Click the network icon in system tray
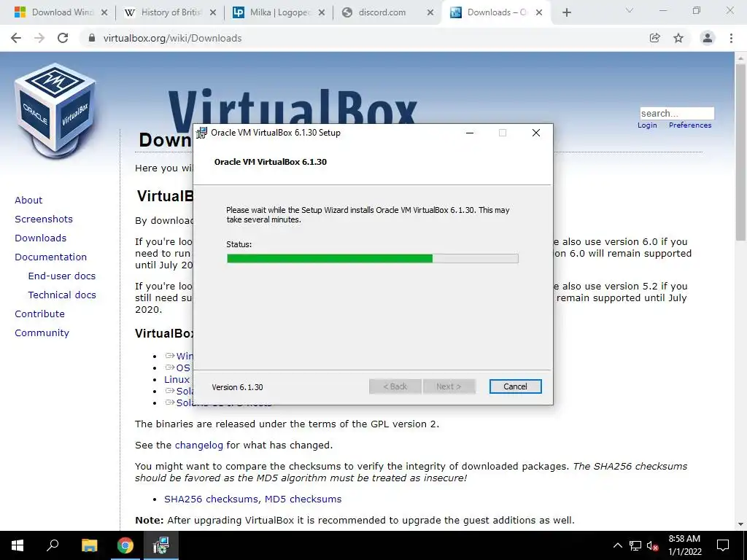This screenshot has height=560, width=747. point(635,545)
